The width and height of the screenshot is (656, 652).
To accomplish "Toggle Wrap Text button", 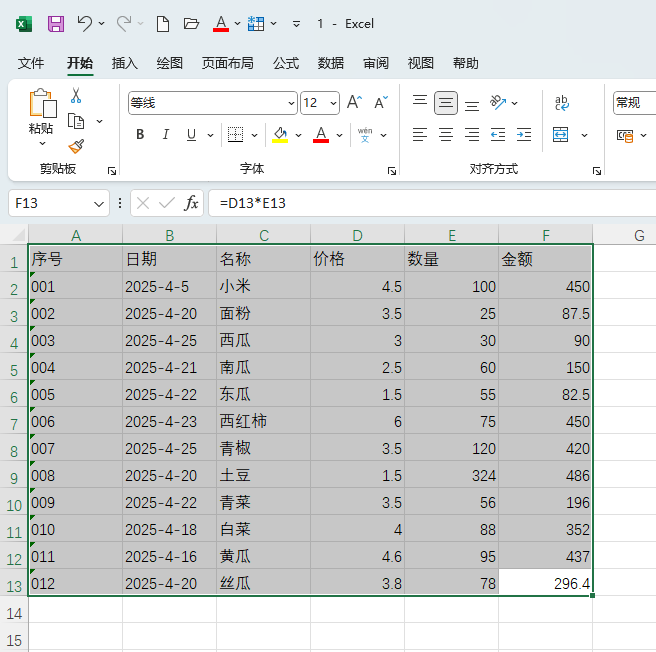I will tap(561, 103).
